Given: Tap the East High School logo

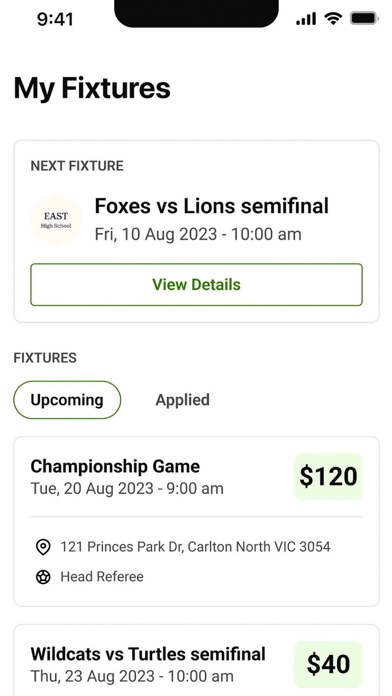Looking at the screenshot, I should [x=56, y=220].
